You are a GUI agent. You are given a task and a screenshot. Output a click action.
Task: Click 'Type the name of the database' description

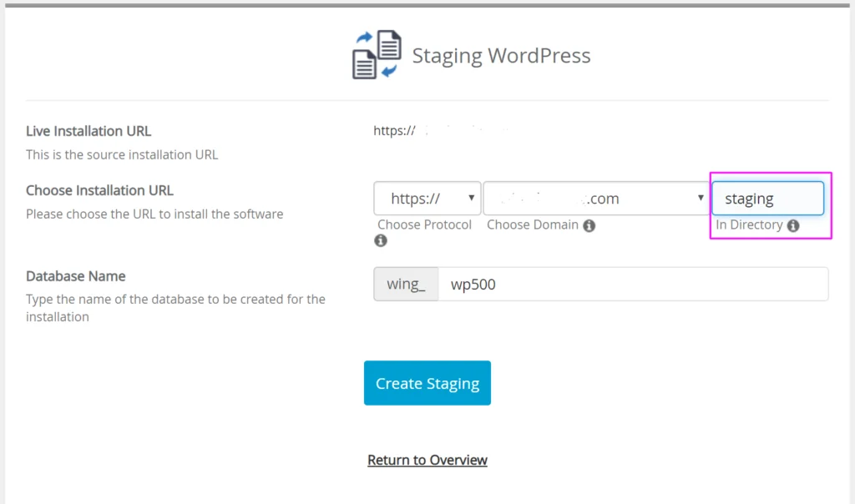coord(175,308)
